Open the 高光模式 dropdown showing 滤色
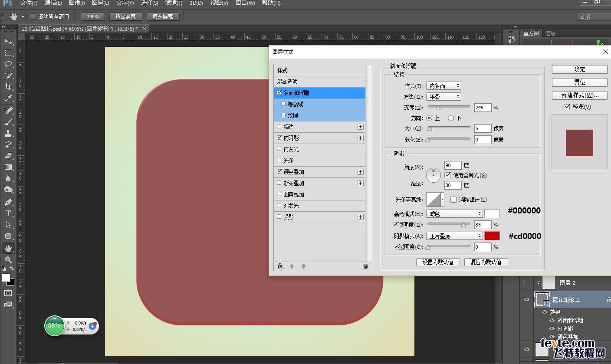Image resolution: width=611 pixels, height=364 pixels. click(x=454, y=213)
